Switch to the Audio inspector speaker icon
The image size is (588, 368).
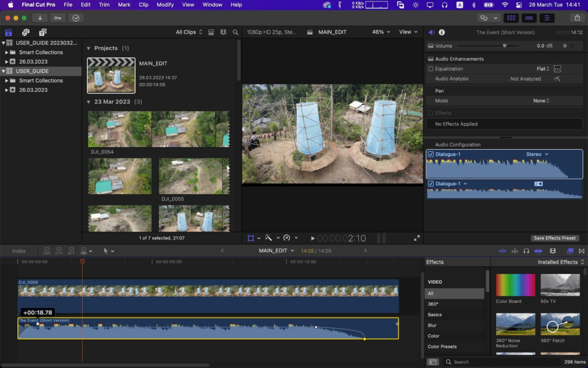[432, 32]
